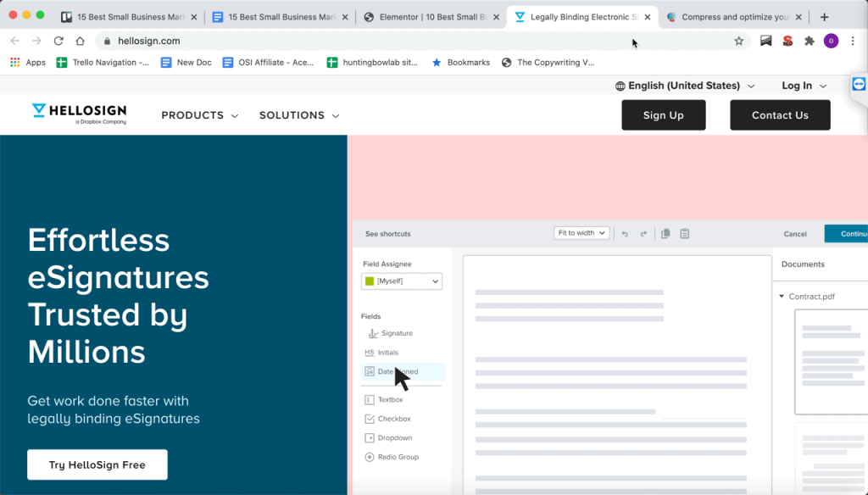Open the Apps grid in bookmarks bar

(28, 63)
